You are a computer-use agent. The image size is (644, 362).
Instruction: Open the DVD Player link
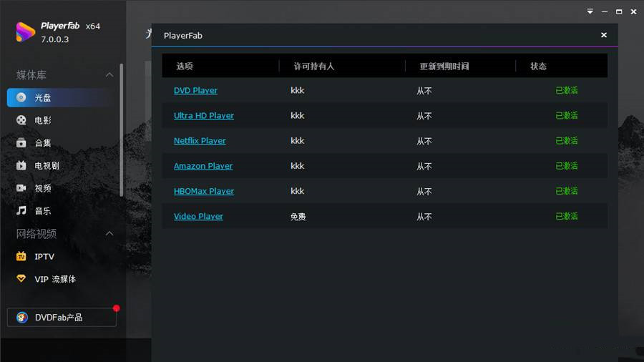point(195,90)
